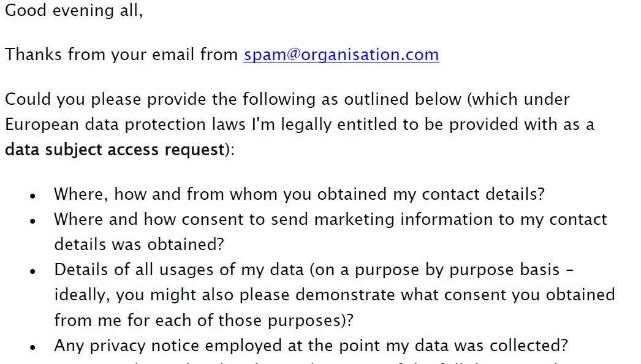The width and height of the screenshot is (641, 364).
Task: Click the words 'purpose by purpose basis'
Action: point(457,270)
